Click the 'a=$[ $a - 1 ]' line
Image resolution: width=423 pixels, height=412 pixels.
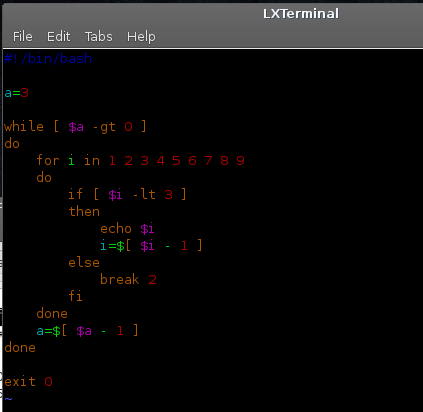(87, 331)
